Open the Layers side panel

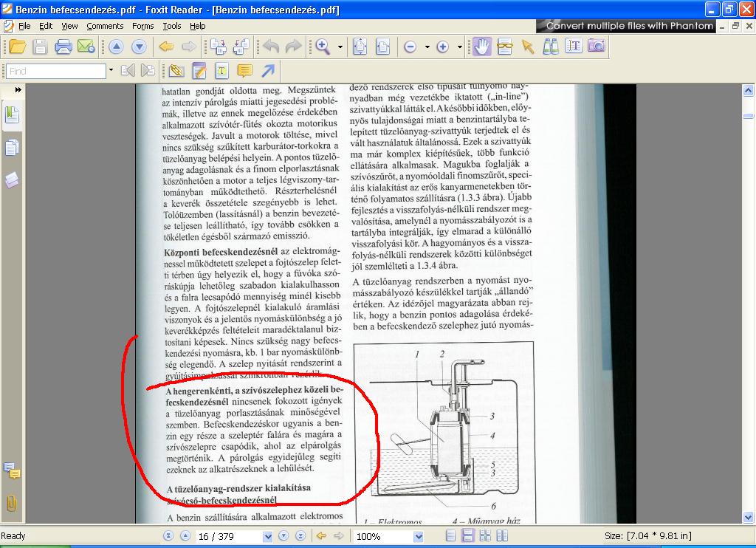pos(12,180)
